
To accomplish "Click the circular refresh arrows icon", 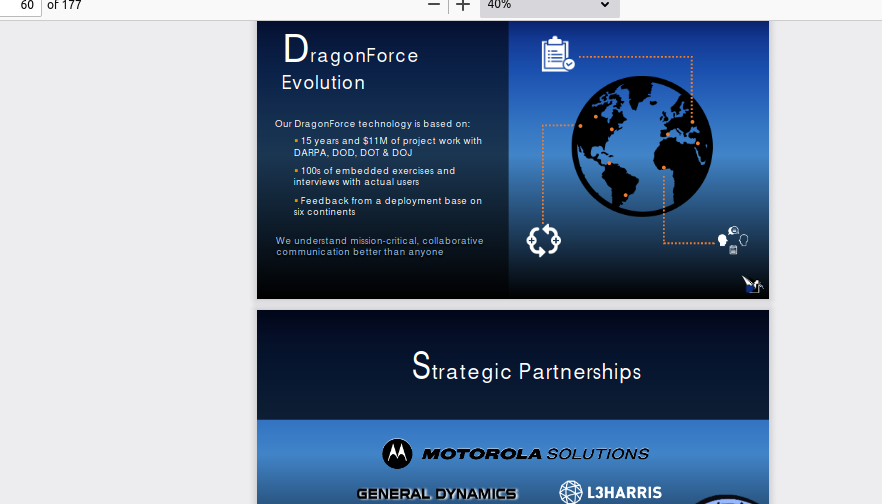I will pyautogui.click(x=543, y=241).
